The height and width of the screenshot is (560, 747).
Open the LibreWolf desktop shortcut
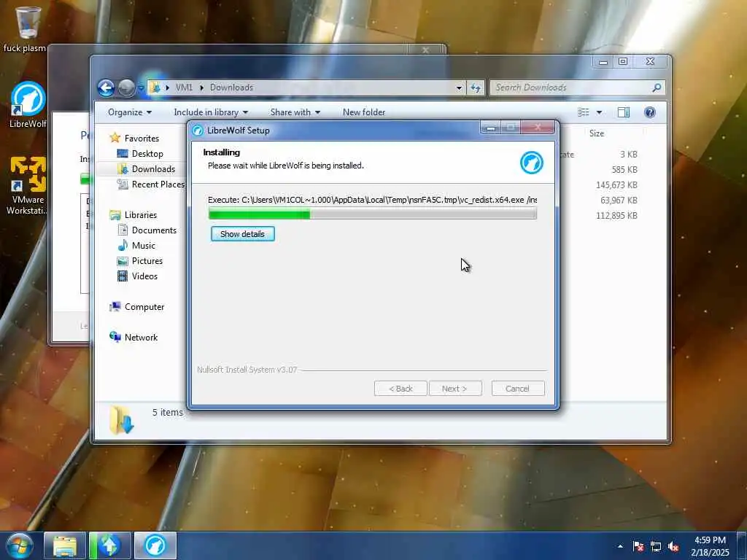pos(28,105)
